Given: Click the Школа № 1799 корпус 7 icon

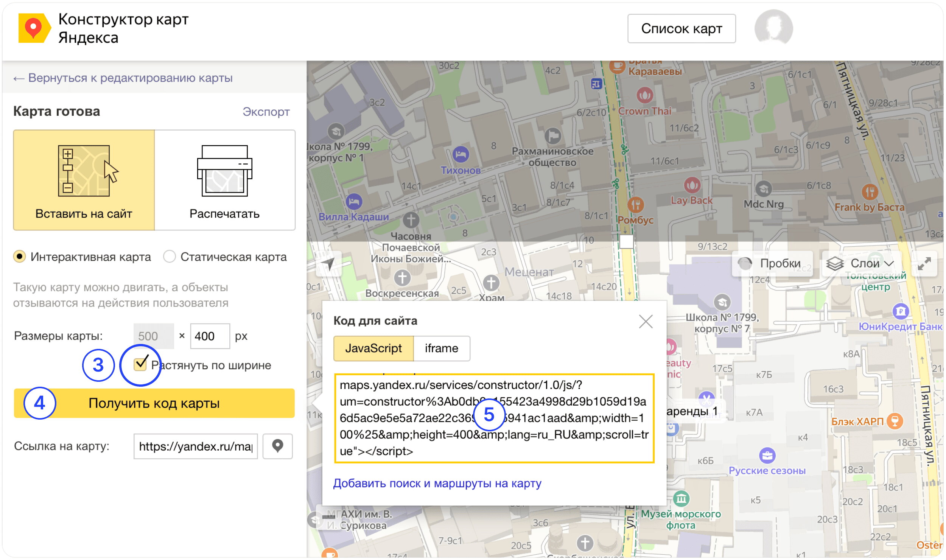Looking at the screenshot, I should click(x=722, y=302).
